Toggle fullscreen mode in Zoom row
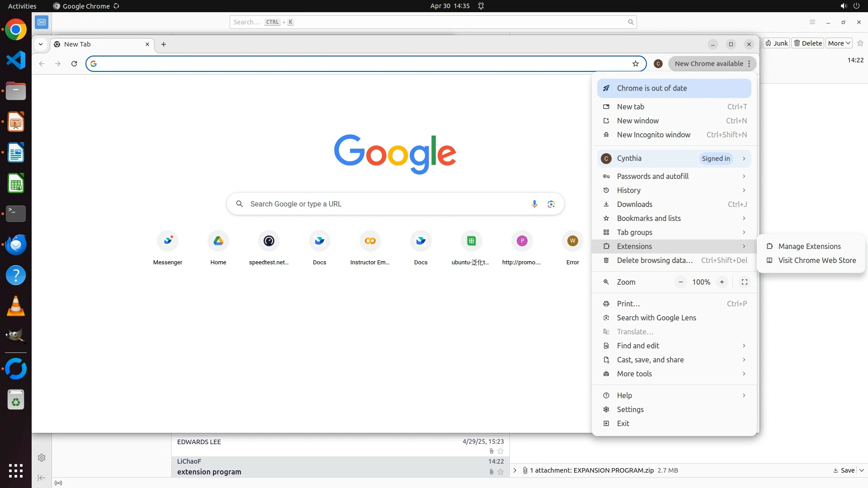Image resolution: width=868 pixels, height=488 pixels. tap(744, 282)
